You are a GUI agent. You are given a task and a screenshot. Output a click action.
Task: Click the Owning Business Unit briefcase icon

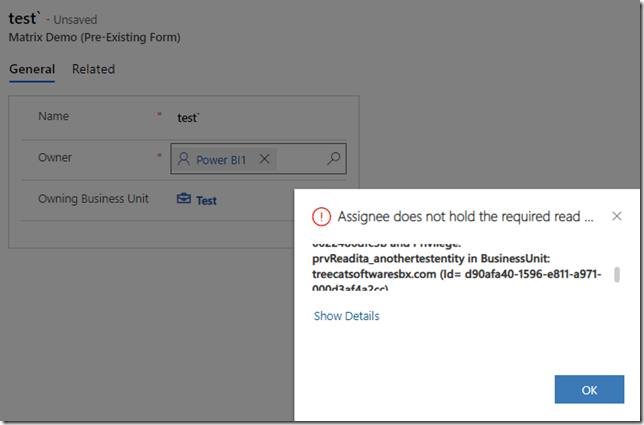tap(184, 199)
